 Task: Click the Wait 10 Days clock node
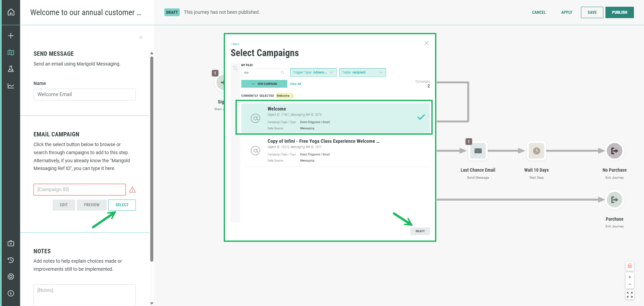click(x=536, y=151)
